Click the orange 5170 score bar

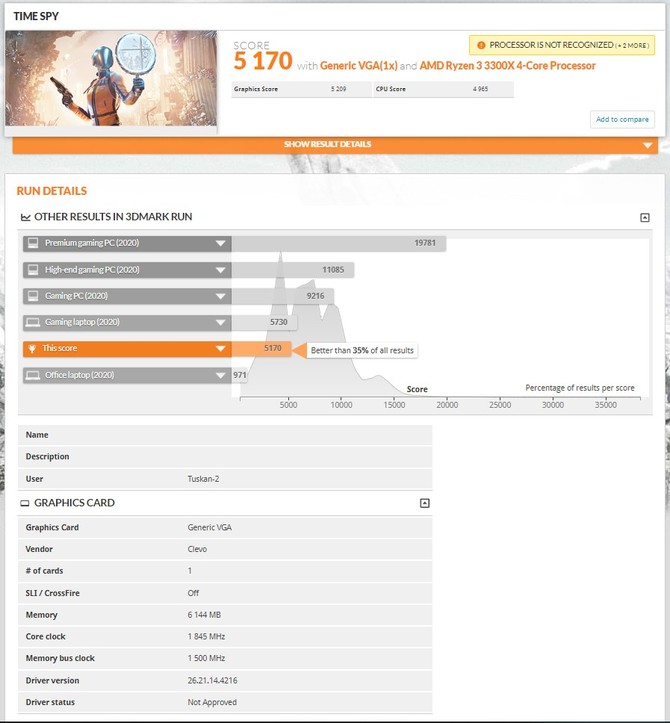(x=261, y=349)
